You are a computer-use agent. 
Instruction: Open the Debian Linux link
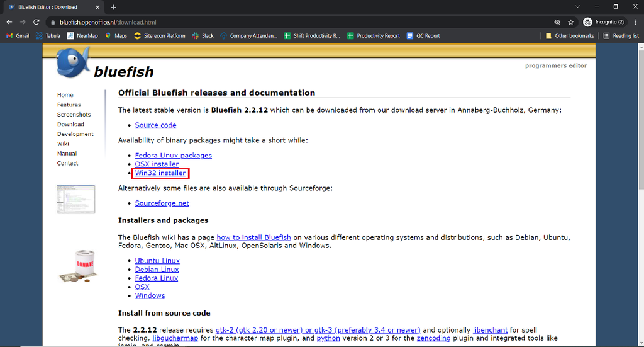(x=157, y=270)
